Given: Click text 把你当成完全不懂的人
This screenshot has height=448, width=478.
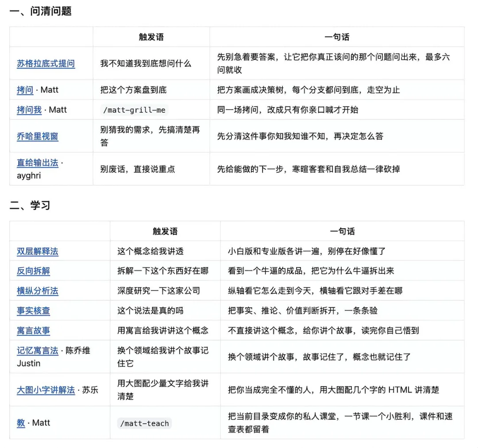Looking at the screenshot, I should 270,390.
